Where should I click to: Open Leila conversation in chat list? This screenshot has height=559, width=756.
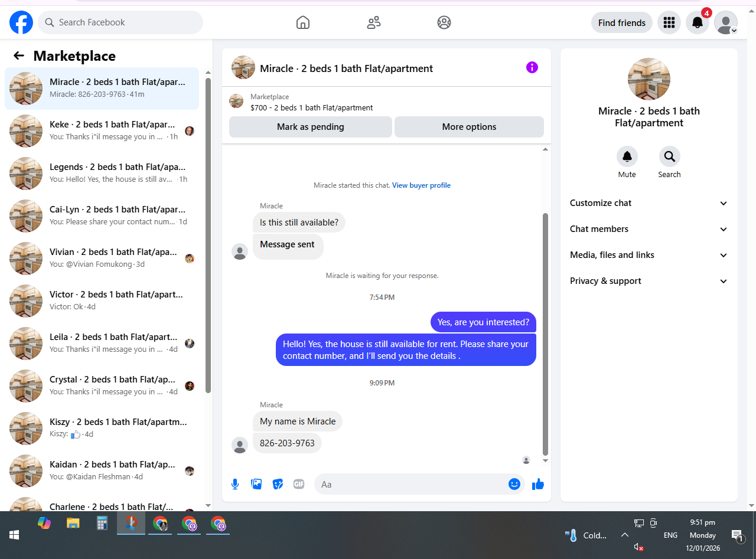click(102, 344)
